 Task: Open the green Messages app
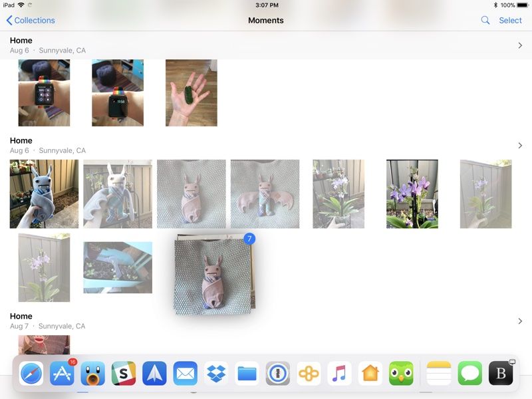point(470,373)
